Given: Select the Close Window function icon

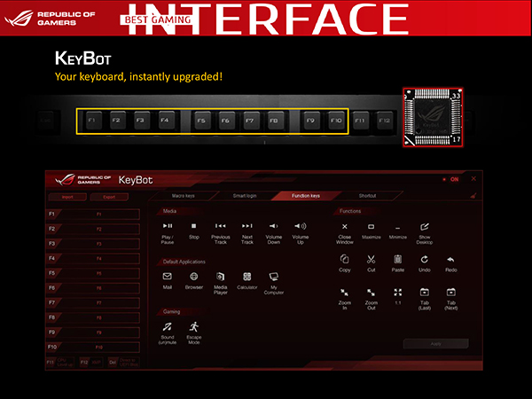Looking at the screenshot, I should 344,227.
